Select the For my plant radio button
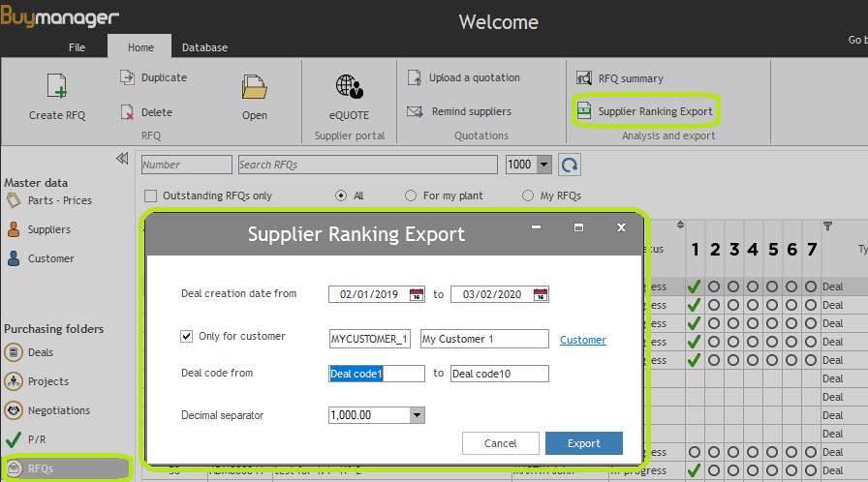868x482 pixels. point(411,196)
